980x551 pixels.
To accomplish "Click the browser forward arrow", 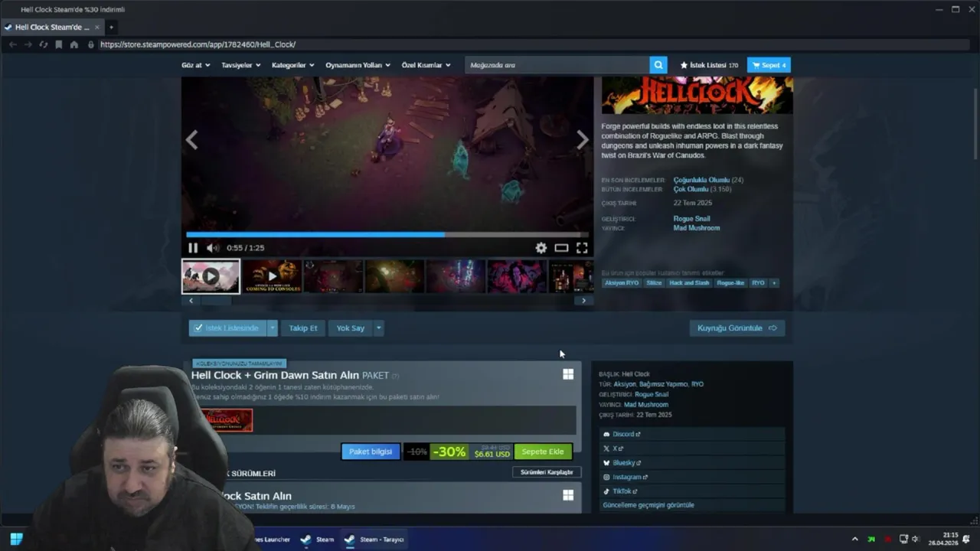I will [28, 44].
